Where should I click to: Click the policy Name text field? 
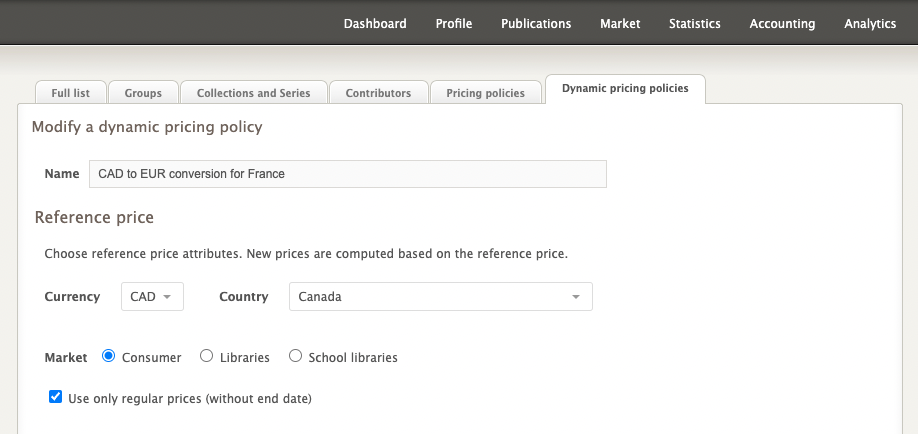point(347,174)
